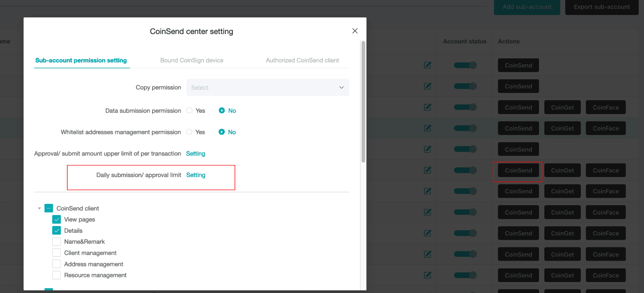
Task: Click Setting link for Daily submission/approval limit
Action: [196, 175]
